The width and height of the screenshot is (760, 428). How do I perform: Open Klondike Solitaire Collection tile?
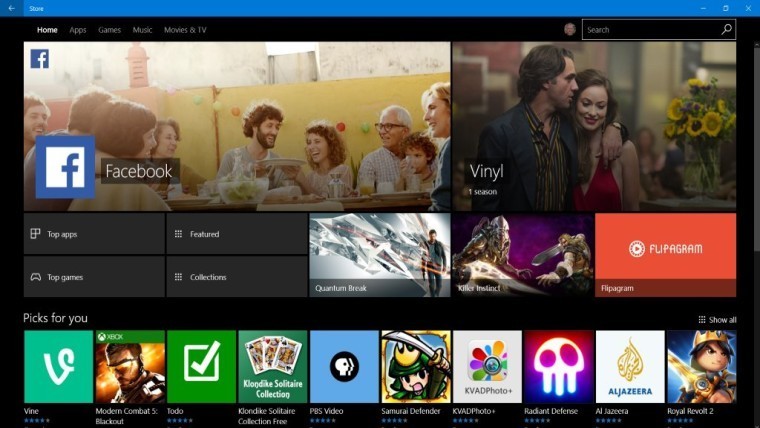click(273, 366)
